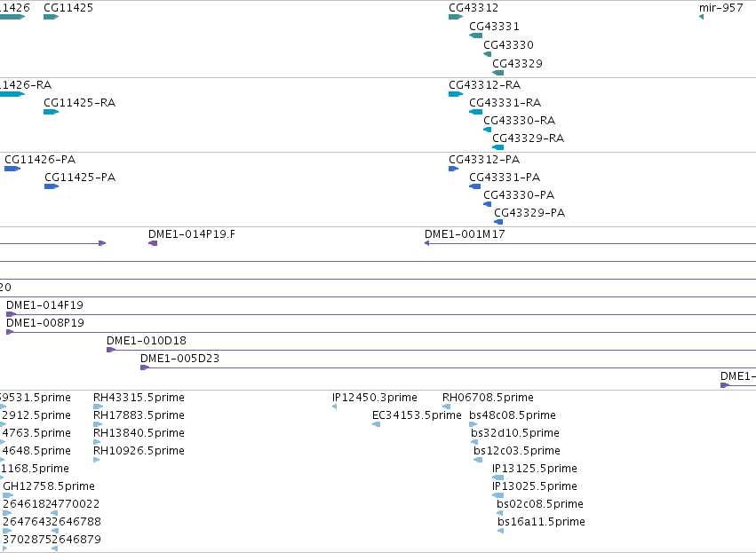
Task: Click the CG43330-RA transcript glyph
Action: [x=488, y=130]
